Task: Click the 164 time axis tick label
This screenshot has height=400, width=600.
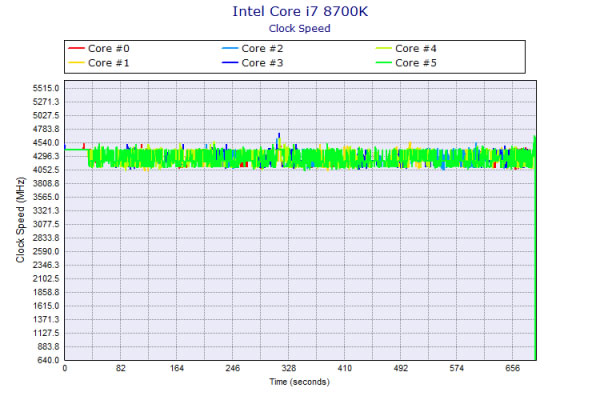Action: click(177, 368)
